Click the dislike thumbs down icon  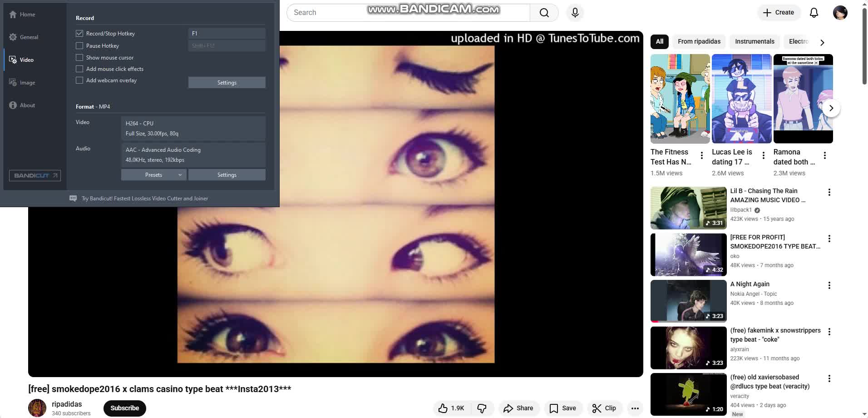(482, 408)
